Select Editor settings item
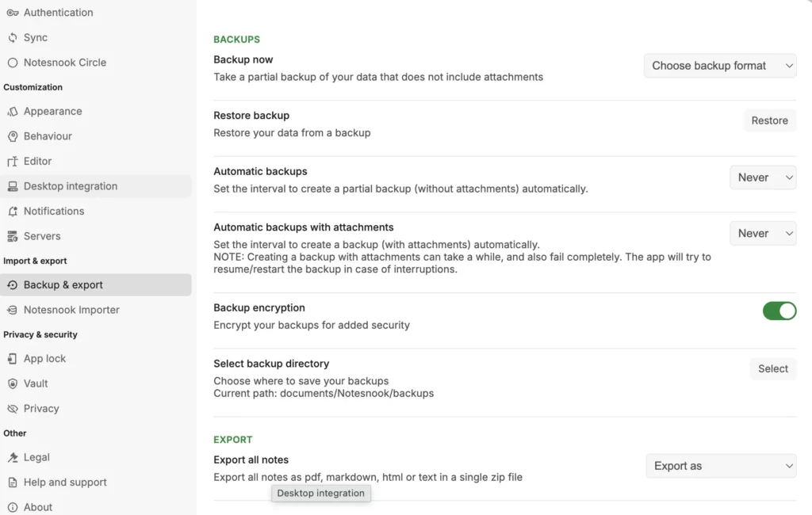This screenshot has height=515, width=812. (96, 161)
